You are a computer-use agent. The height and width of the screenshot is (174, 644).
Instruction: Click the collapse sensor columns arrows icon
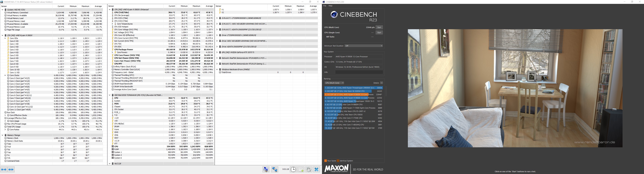point(11,169)
